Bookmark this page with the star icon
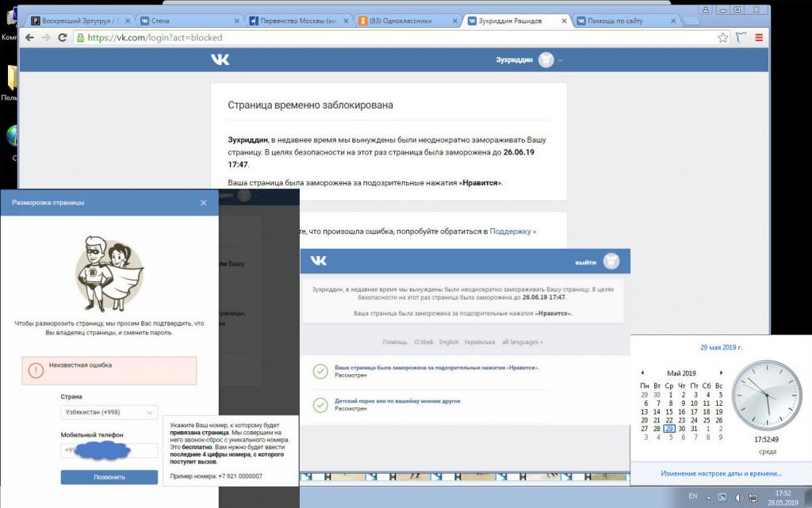 pyautogui.click(x=722, y=37)
